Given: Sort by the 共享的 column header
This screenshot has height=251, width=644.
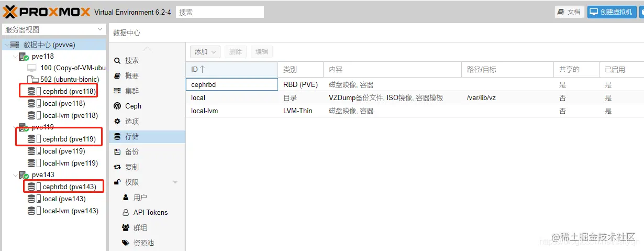Looking at the screenshot, I should [576, 69].
